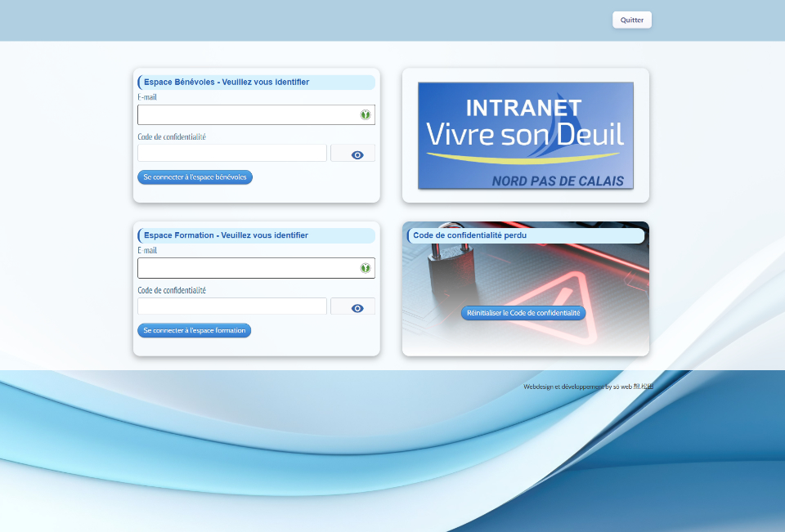The width and height of the screenshot is (785, 532).
Task: Expand the Espace Bénévoles identification panel header
Action: point(256,82)
